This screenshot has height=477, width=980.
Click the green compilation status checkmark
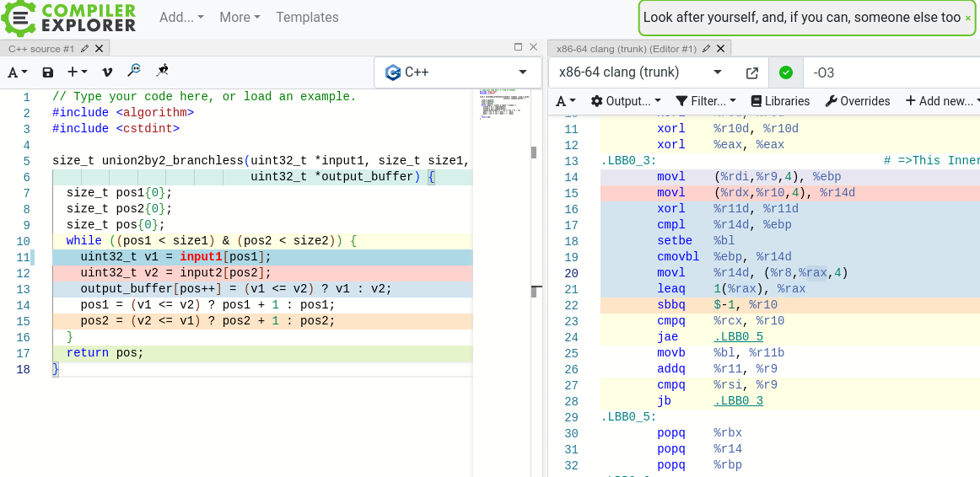tap(786, 72)
